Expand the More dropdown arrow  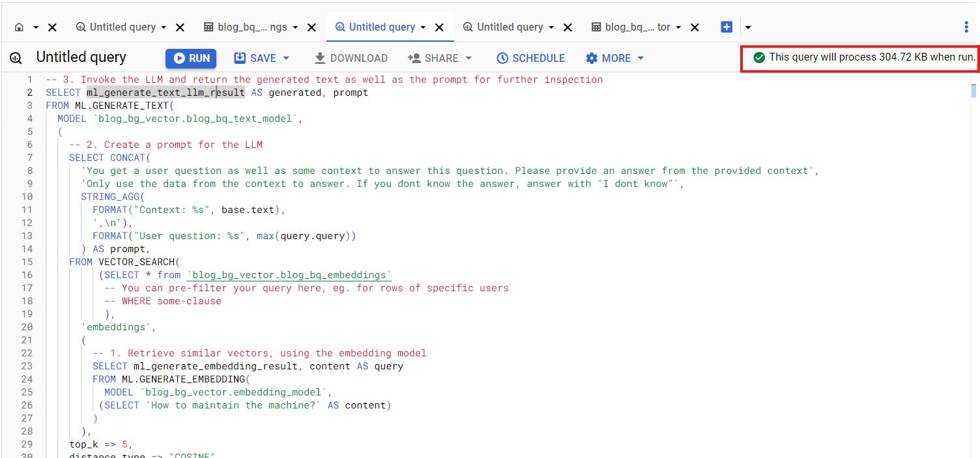[639, 58]
